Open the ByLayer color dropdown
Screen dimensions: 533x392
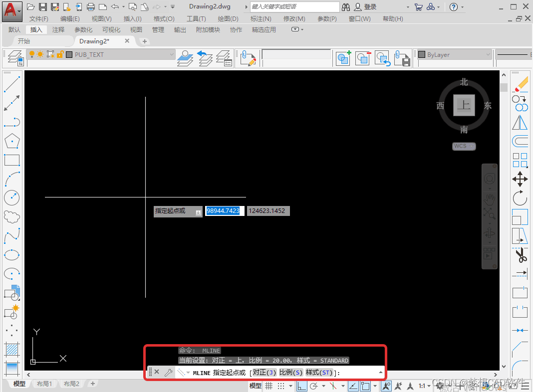pos(489,54)
